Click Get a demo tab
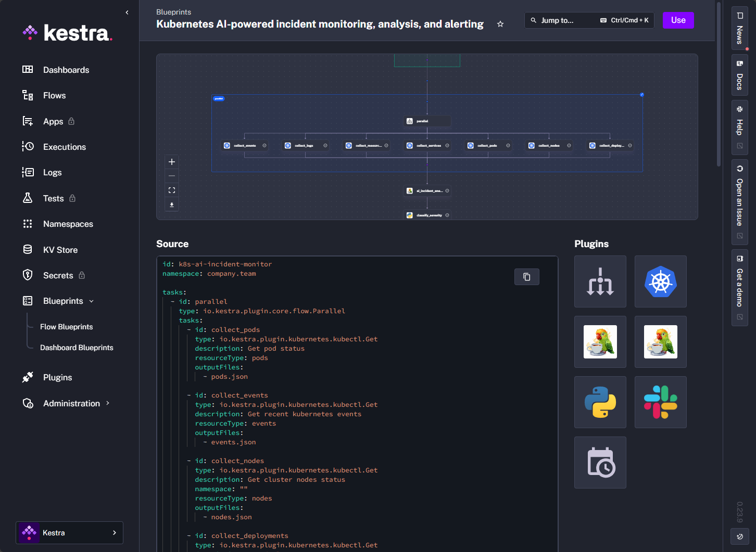This screenshot has height=552, width=756. (x=740, y=288)
